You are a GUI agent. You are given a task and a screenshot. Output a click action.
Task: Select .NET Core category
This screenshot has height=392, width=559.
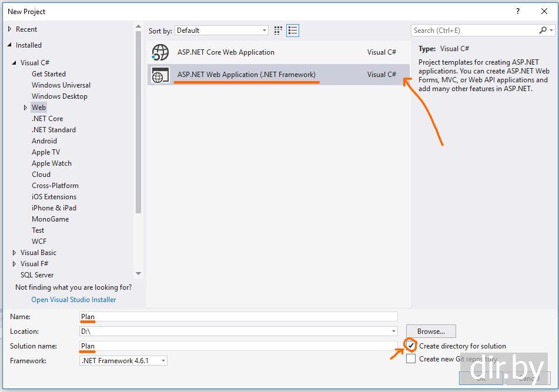coord(48,119)
